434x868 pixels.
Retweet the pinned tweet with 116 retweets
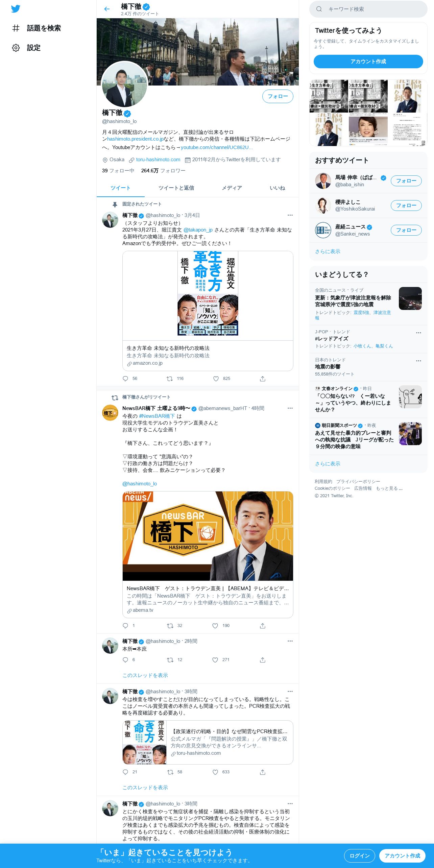170,379
